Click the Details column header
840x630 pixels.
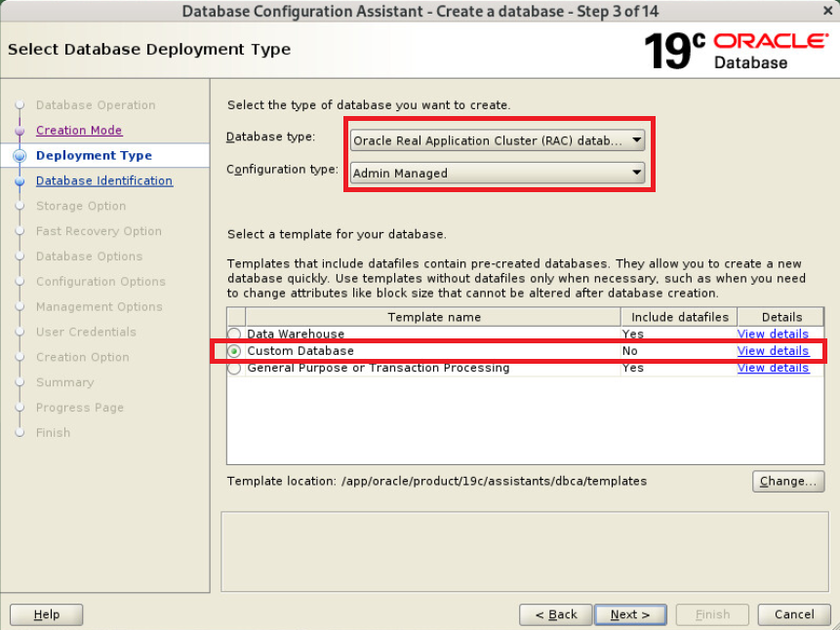pos(781,317)
